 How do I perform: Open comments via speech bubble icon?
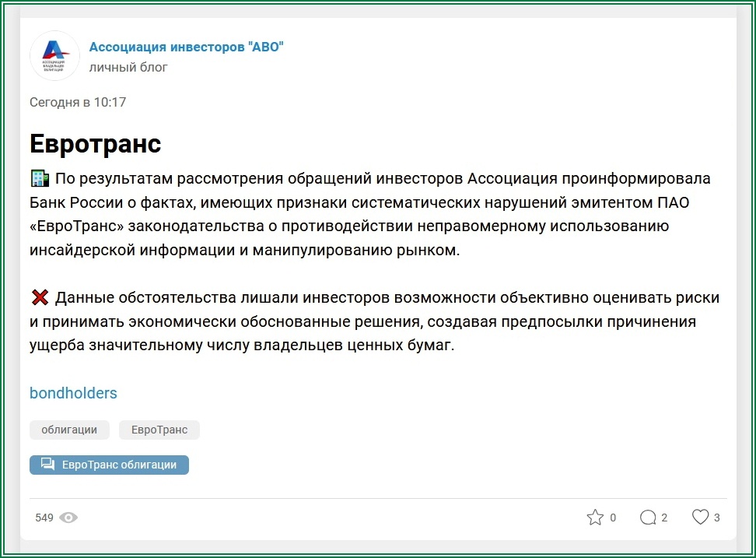tap(648, 517)
